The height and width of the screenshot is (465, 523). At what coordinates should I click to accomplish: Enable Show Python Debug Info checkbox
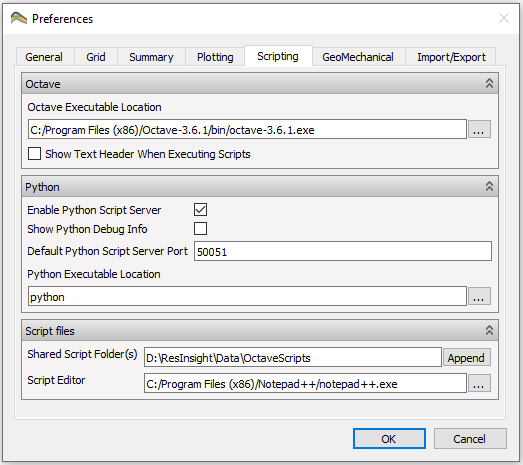[200, 229]
